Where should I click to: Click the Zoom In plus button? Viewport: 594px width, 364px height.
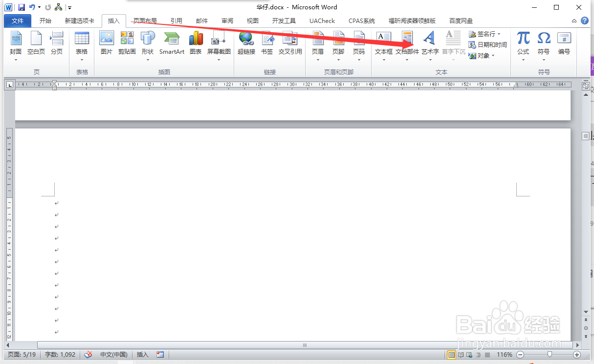(x=577, y=355)
